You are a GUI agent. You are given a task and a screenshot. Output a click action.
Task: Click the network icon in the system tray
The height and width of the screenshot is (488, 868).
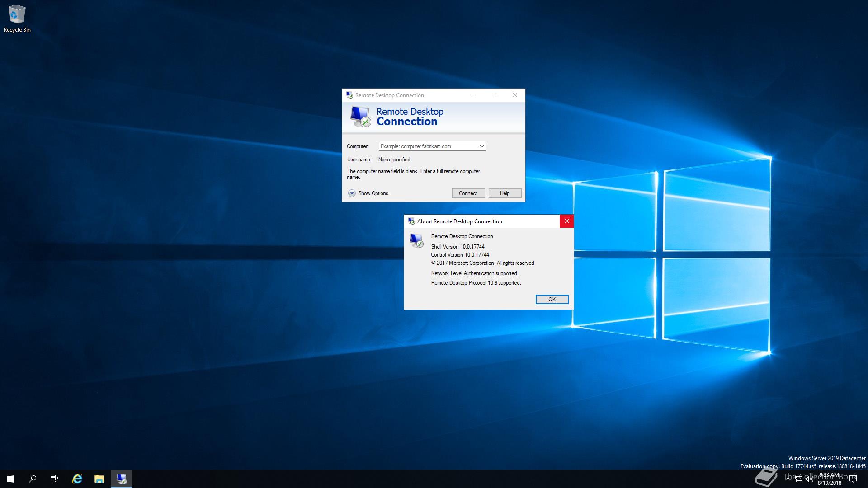point(799,479)
